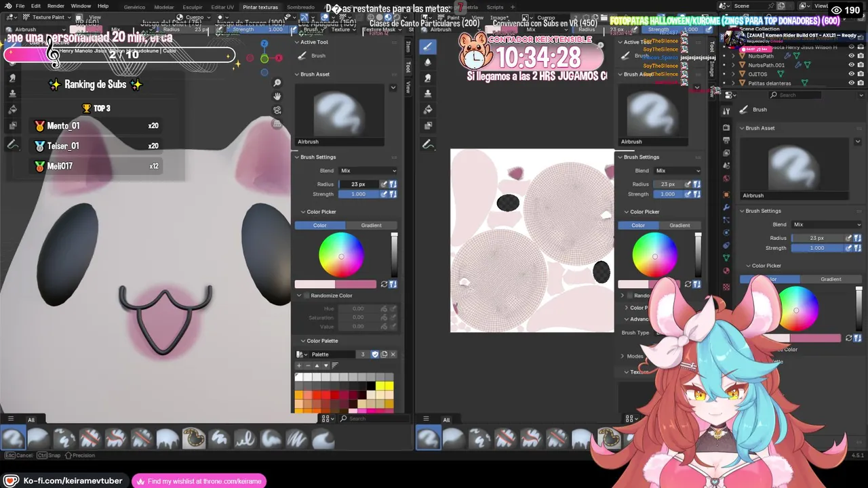Toggle Radius pressure sensitivity in viewport panel
The image size is (868, 488).
[x=384, y=184]
